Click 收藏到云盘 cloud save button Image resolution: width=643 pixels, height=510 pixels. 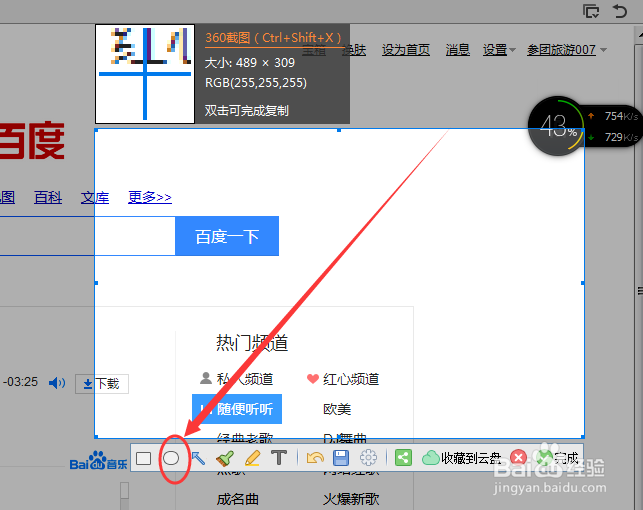[462, 458]
